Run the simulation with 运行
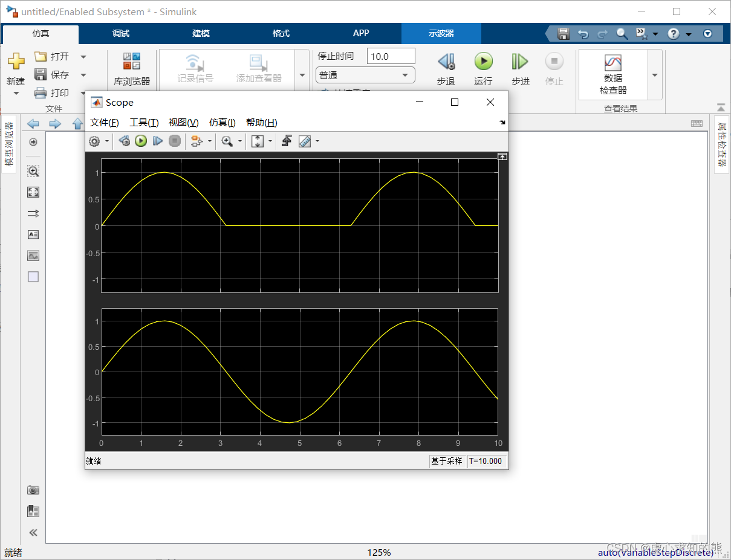The image size is (731, 560). tap(483, 69)
